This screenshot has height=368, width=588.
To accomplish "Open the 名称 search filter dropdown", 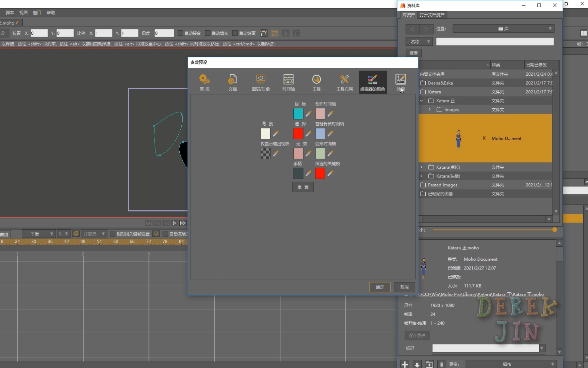I will click(x=419, y=42).
